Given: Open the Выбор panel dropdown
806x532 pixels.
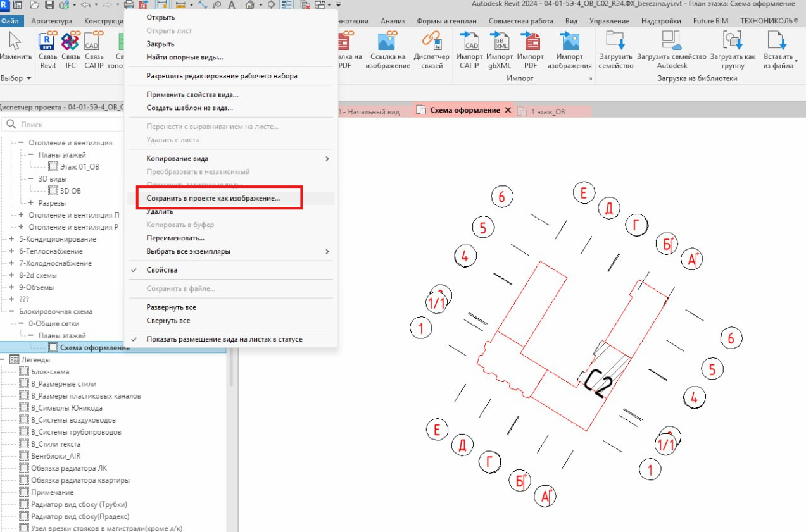Looking at the screenshot, I should 16,78.
